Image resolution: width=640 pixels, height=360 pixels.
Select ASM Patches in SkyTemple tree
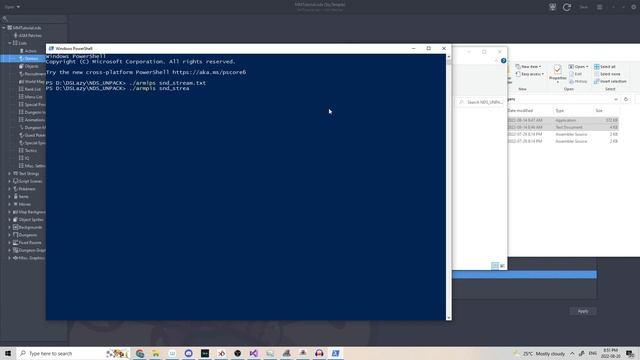click(x=30, y=36)
